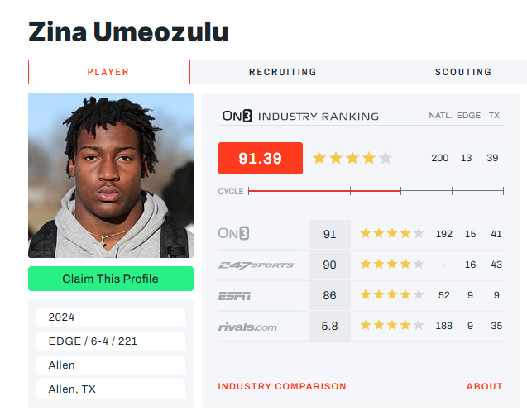Click the Cycle progress timeline
This screenshot has width=527, height=420.
pyautogui.click(x=376, y=191)
